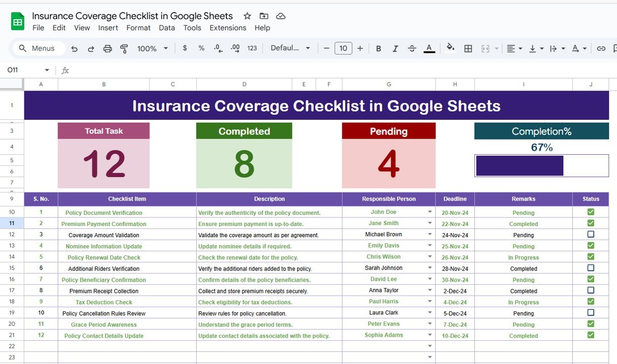Increase font size with plus icon

360,49
